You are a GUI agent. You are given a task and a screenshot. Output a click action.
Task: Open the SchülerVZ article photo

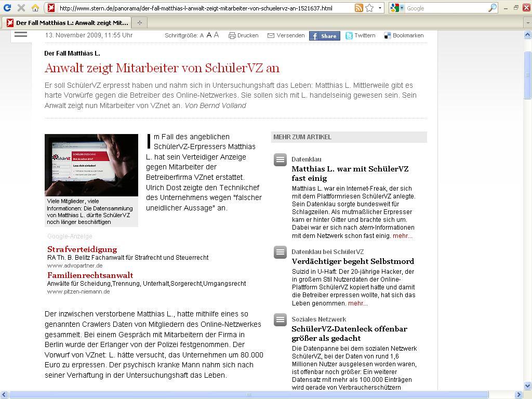[x=91, y=165]
